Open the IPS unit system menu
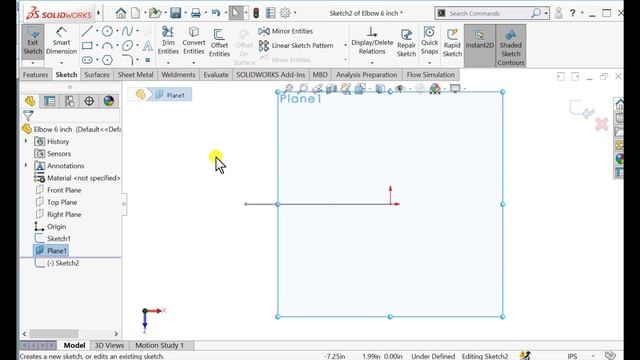Screen dimensions: 640x360 [572, 356]
